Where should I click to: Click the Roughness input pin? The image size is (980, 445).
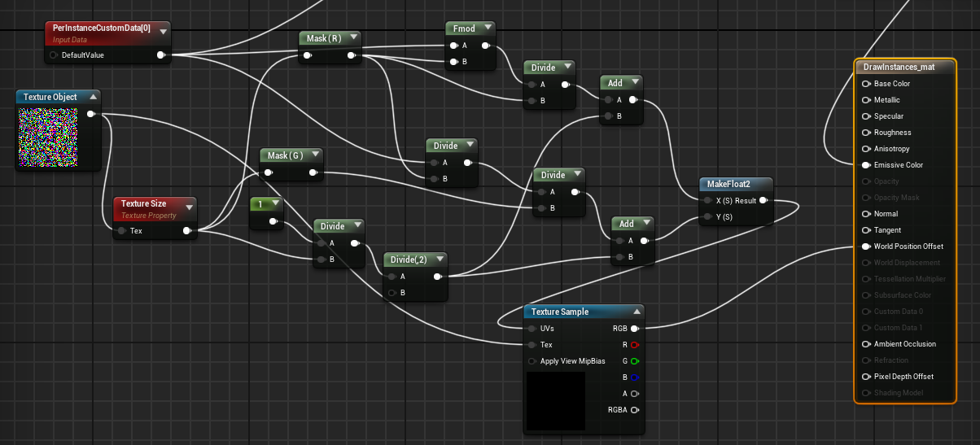pos(865,133)
